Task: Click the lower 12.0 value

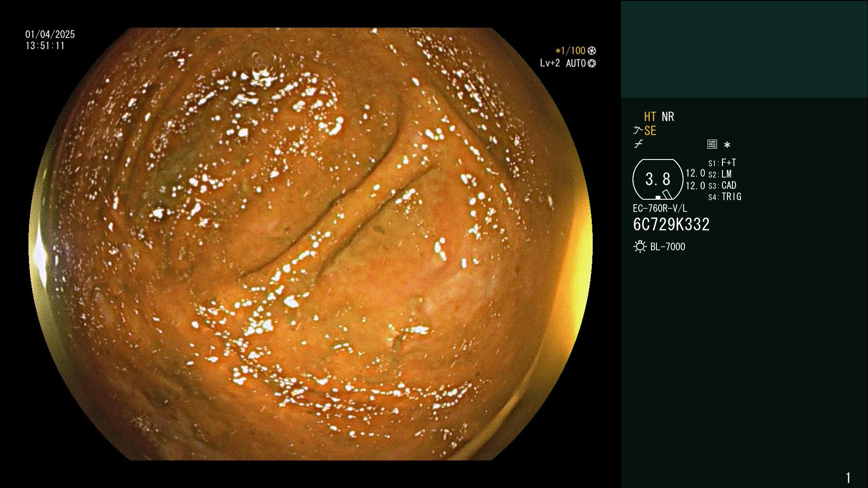Action: pos(695,186)
